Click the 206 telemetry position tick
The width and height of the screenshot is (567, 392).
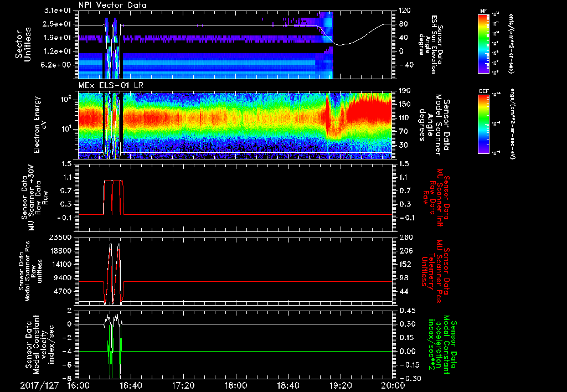tap(405, 251)
